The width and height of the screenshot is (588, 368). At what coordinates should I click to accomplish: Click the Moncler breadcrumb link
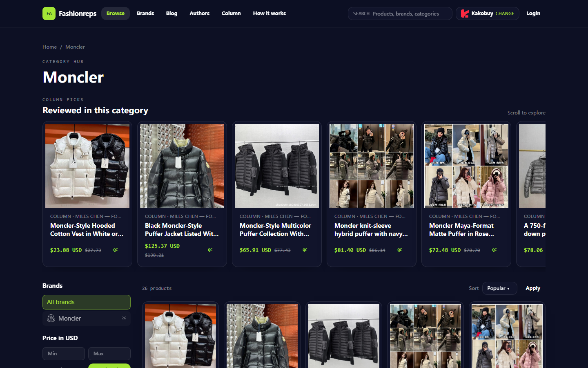(x=75, y=47)
